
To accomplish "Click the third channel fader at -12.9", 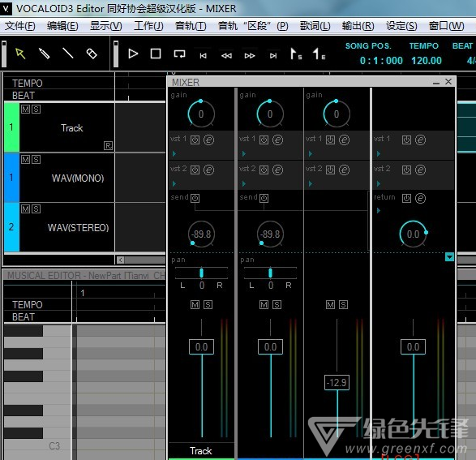I will (337, 383).
